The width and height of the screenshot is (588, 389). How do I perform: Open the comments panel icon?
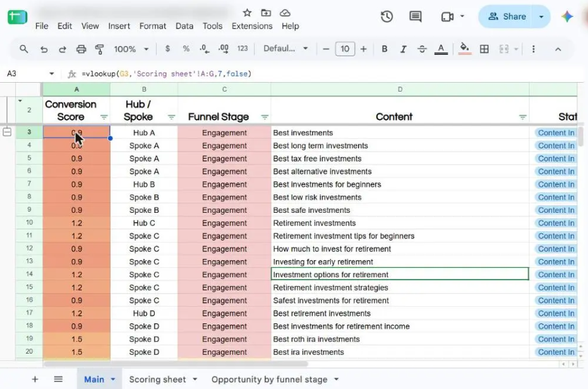pyautogui.click(x=415, y=16)
